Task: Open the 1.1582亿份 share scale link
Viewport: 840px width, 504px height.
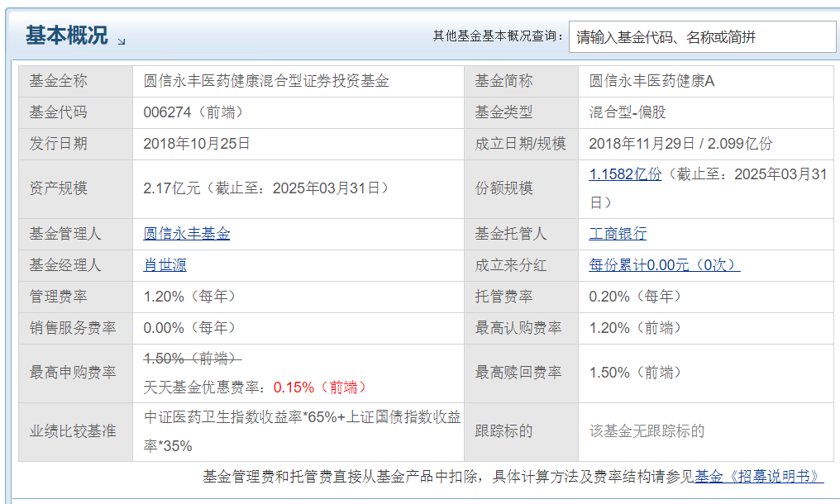Action: (625, 174)
